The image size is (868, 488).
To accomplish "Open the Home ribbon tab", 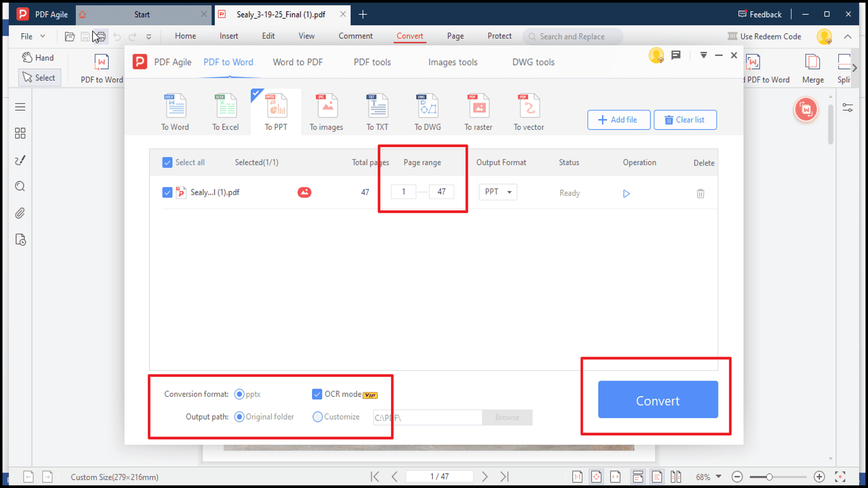I will [x=185, y=36].
